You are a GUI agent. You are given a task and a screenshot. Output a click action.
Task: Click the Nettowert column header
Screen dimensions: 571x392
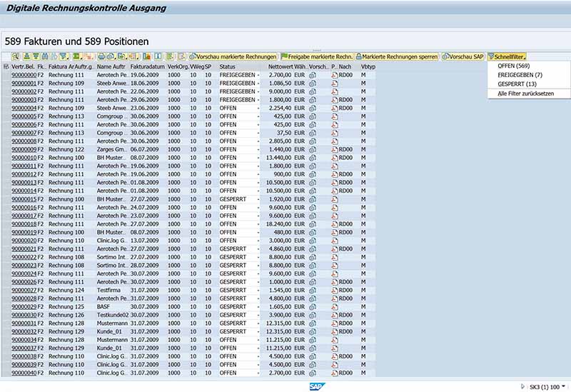280,66
